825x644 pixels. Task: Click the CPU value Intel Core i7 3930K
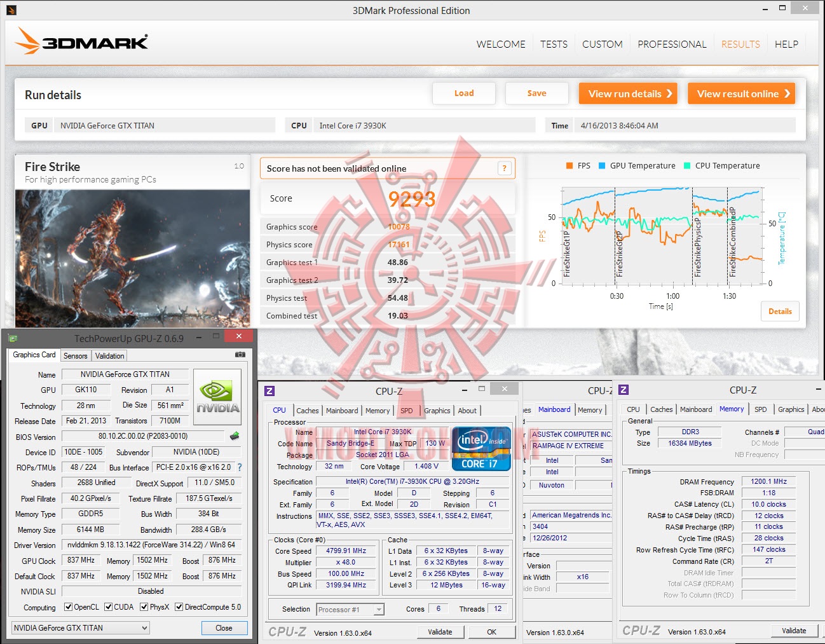point(353,126)
